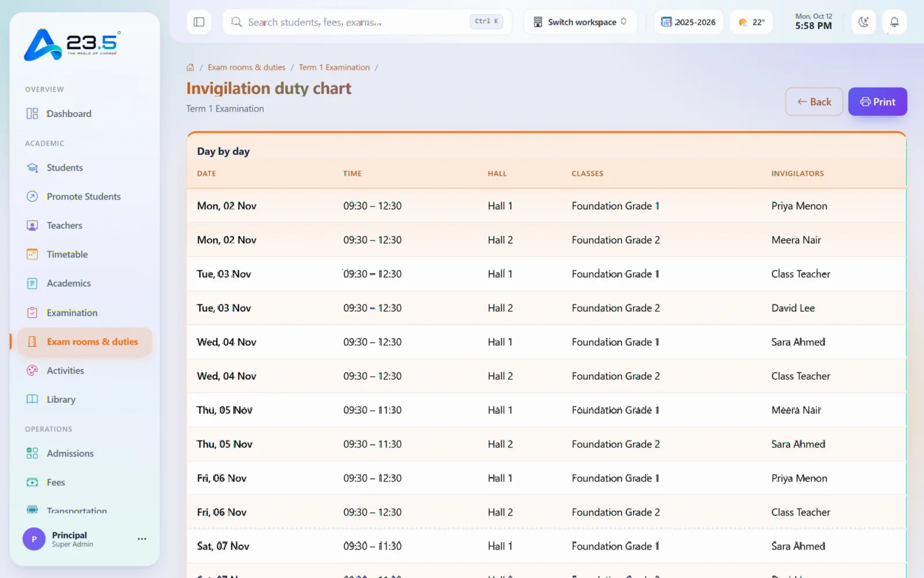The width and height of the screenshot is (924, 578).
Task: Follow Exam rooms & duties breadcrumb link
Action: coord(247,68)
